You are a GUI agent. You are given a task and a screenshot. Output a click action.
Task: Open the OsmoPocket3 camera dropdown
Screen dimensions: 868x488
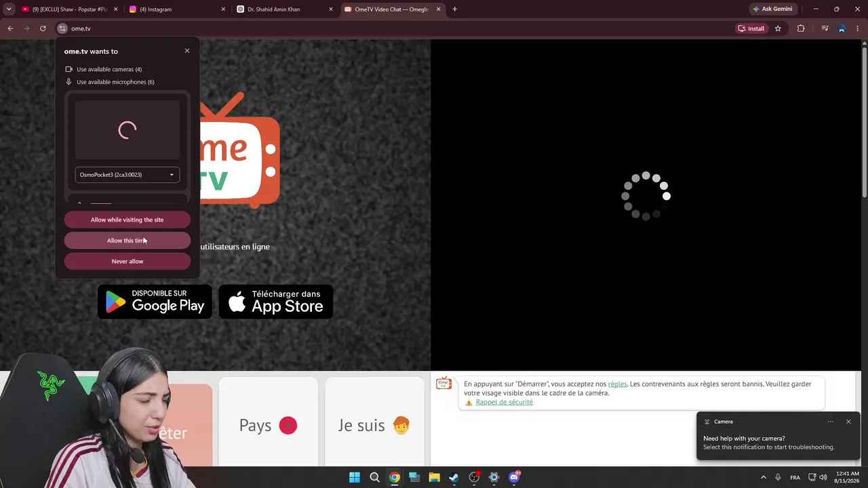[x=127, y=175]
